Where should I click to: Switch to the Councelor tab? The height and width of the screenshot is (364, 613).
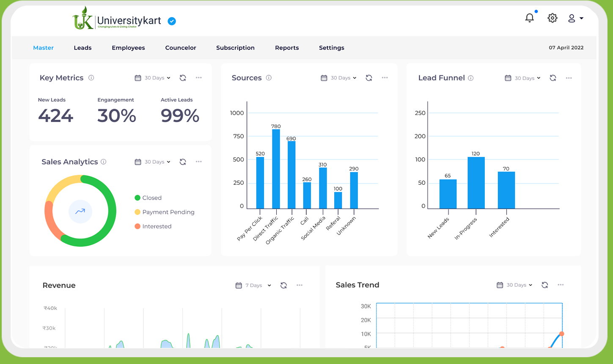point(181,48)
